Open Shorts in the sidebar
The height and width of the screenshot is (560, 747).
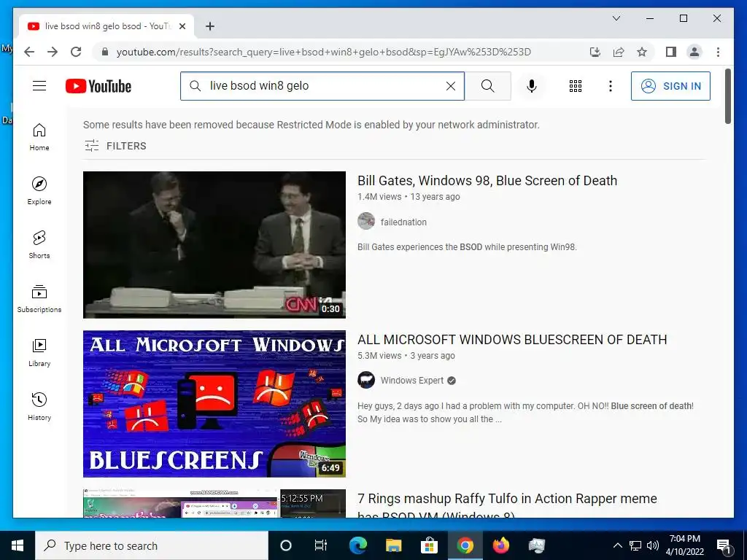(x=39, y=244)
